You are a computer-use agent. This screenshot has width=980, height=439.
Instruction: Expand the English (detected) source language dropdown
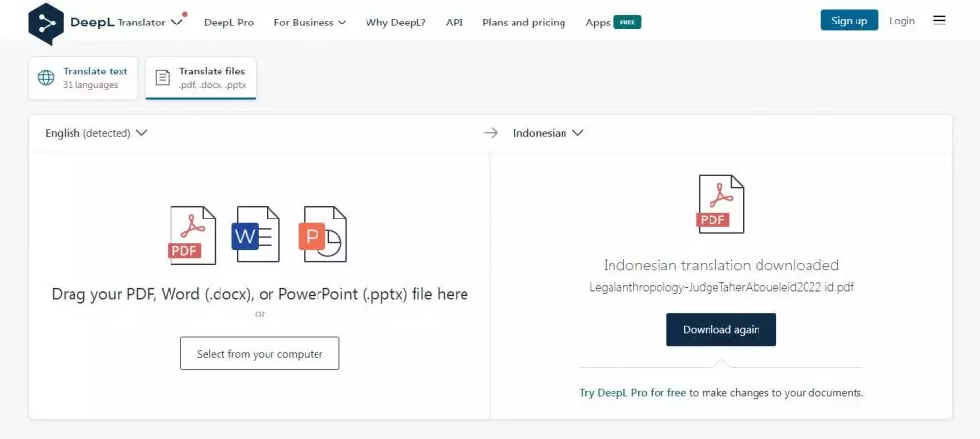tap(96, 133)
